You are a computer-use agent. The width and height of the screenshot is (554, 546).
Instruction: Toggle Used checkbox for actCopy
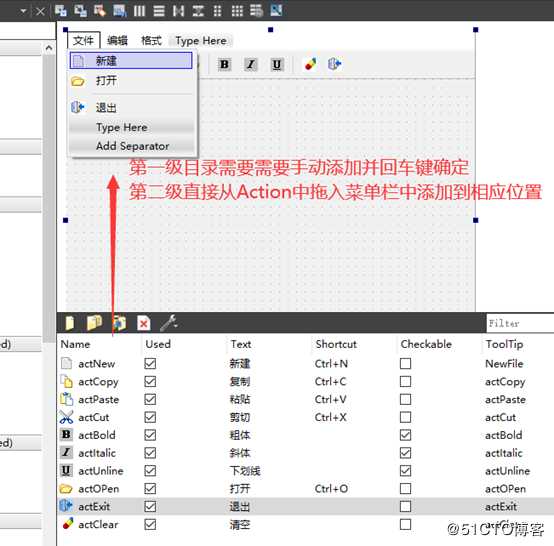(150, 381)
